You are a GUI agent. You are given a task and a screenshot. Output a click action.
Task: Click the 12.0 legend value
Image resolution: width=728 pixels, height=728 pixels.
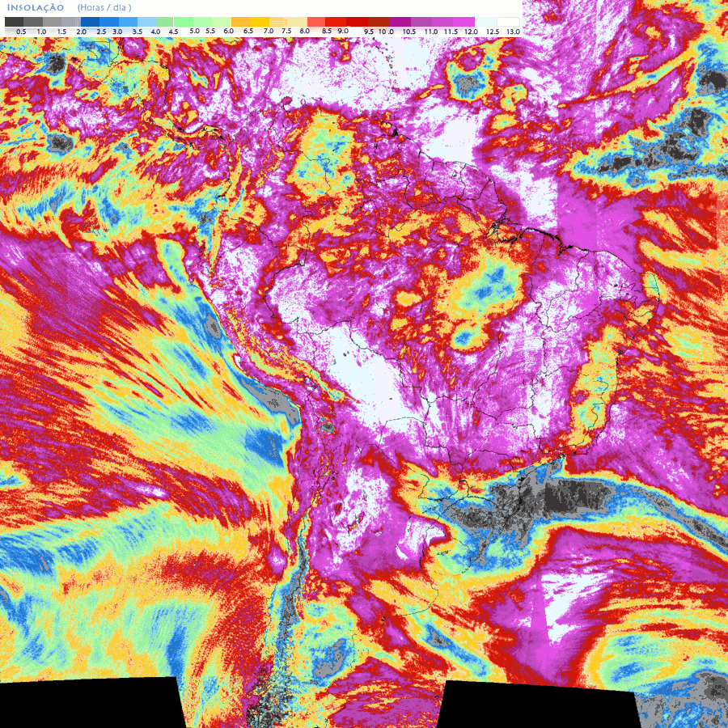point(472,32)
